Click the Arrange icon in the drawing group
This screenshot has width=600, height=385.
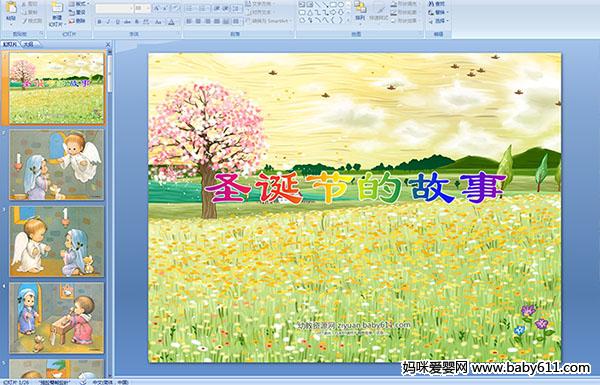coord(359,11)
